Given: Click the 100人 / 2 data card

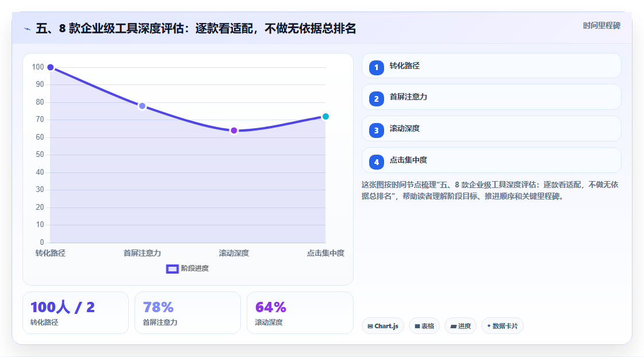Looking at the screenshot, I should click(75, 313).
